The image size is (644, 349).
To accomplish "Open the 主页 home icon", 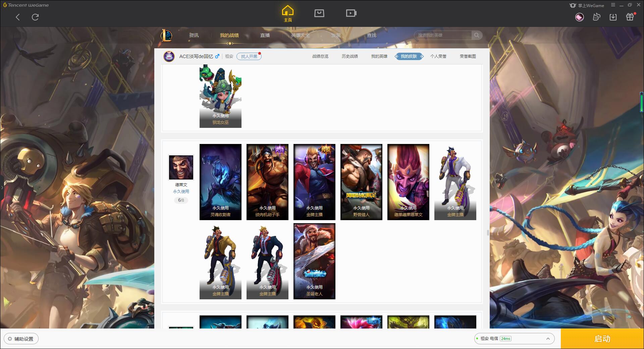I will 287,14.
